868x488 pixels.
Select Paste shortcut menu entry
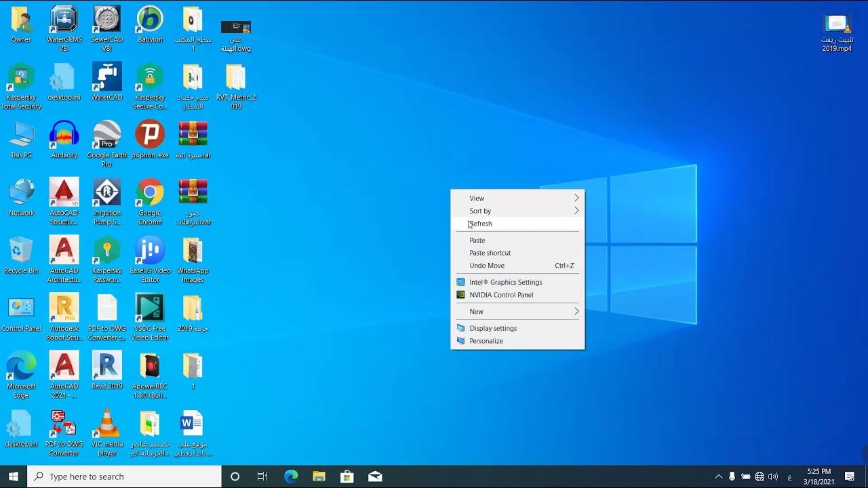click(x=517, y=253)
